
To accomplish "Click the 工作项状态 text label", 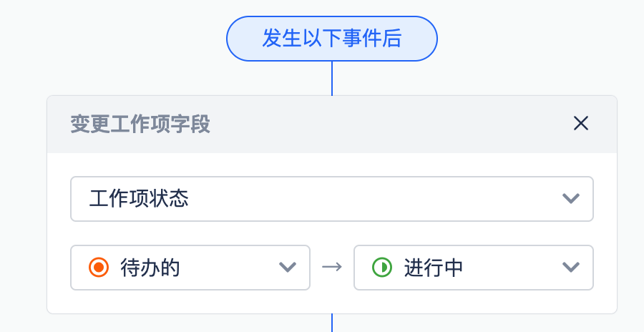I will tap(139, 199).
